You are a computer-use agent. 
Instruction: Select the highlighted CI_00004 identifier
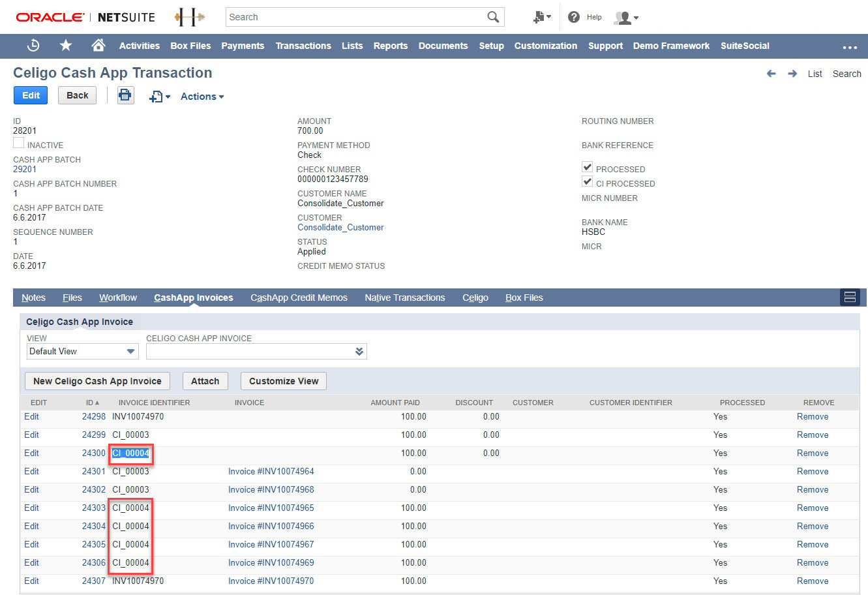pyautogui.click(x=130, y=453)
